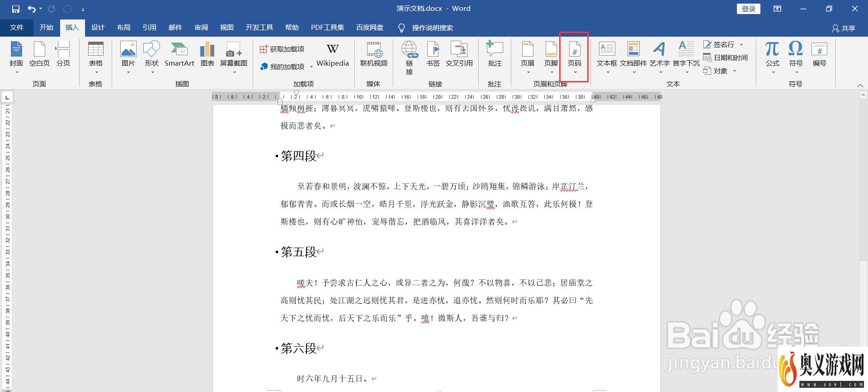Open the Help (帮助) tab
This screenshot has height=392, width=868.
(x=292, y=28)
